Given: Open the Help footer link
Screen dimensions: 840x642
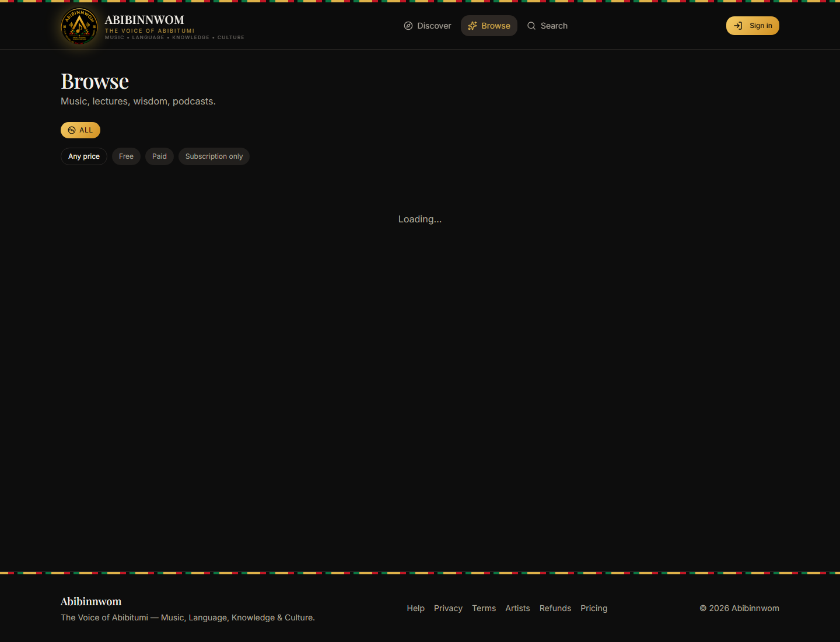Looking at the screenshot, I should pyautogui.click(x=416, y=608).
